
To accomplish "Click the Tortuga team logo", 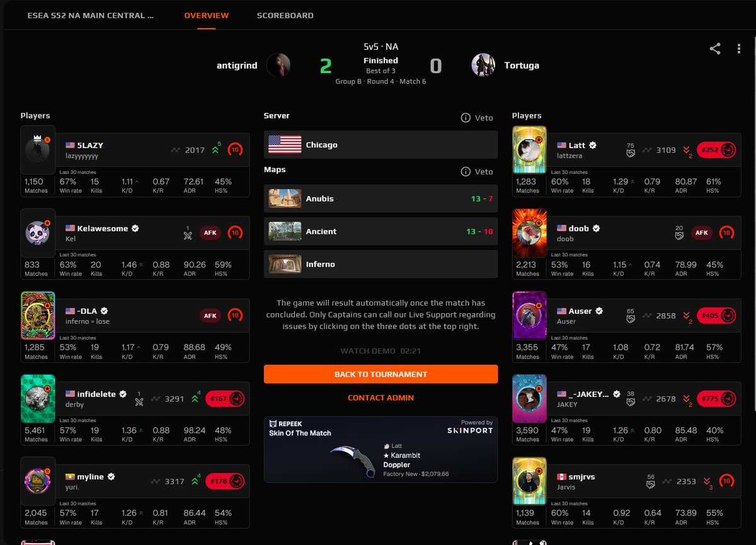I will click(x=483, y=65).
